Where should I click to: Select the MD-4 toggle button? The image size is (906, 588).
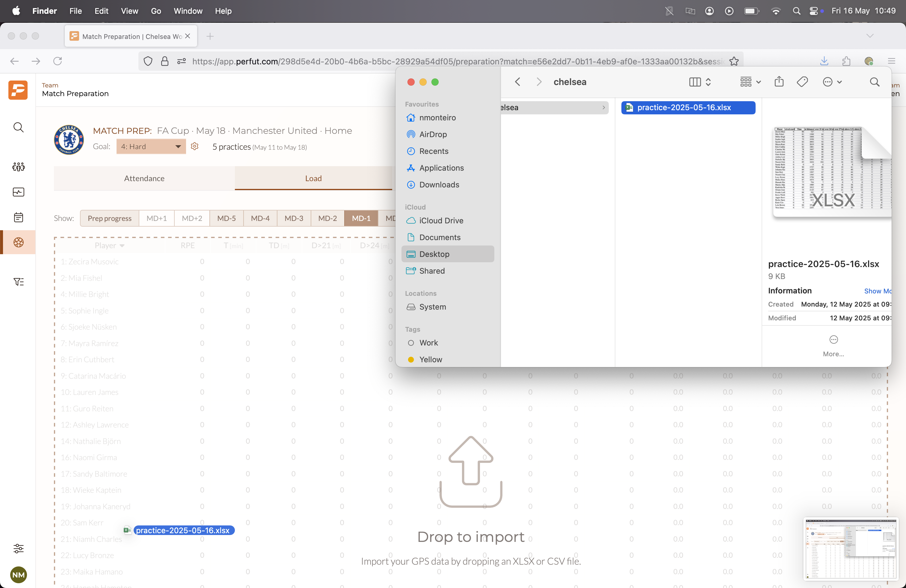pos(260,218)
